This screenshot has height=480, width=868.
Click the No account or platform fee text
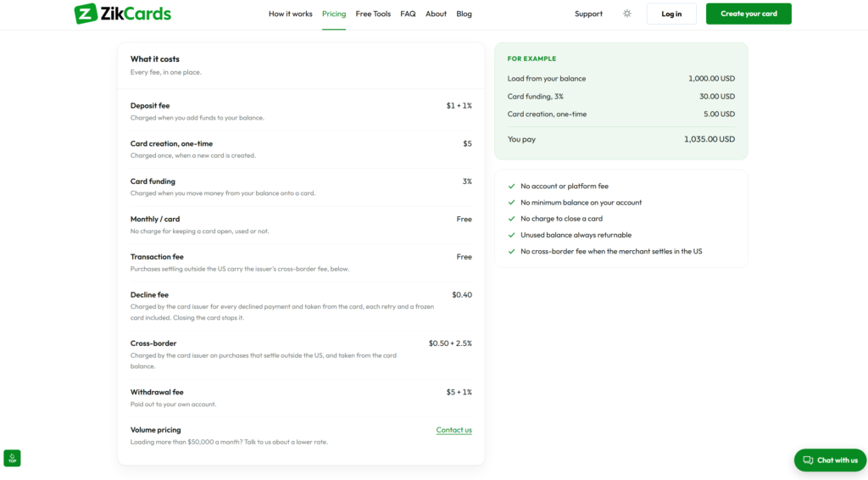564,186
